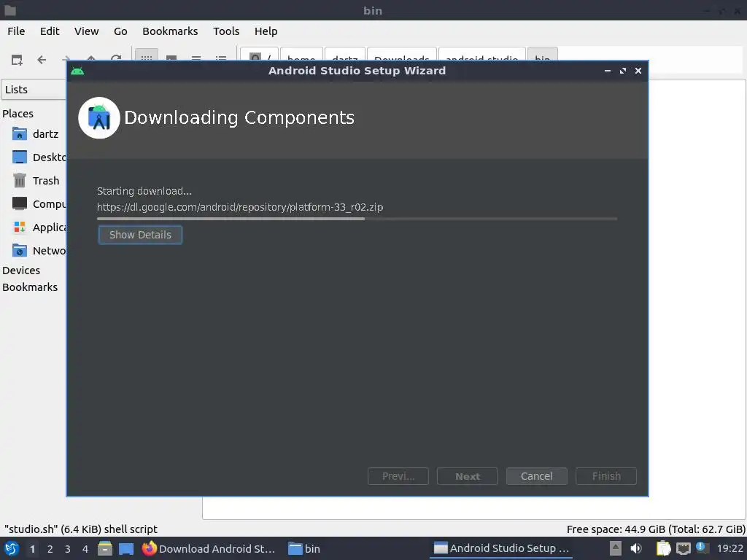This screenshot has height=560, width=747.
Task: Click the Free space status bar text
Action: click(656, 529)
